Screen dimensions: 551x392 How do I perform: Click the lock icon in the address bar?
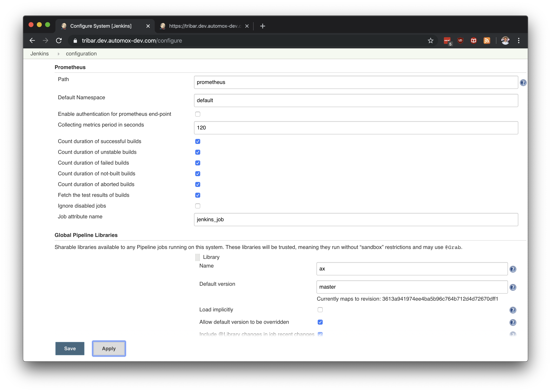pos(75,41)
